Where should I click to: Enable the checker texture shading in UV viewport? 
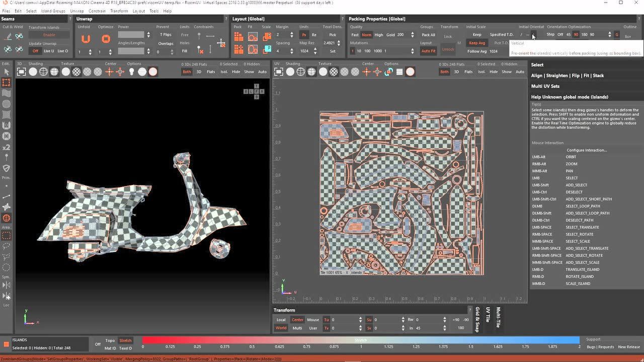(334, 71)
